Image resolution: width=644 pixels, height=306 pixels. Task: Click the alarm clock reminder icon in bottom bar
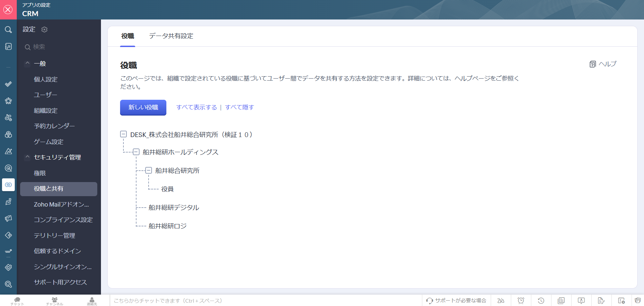pos(521,301)
